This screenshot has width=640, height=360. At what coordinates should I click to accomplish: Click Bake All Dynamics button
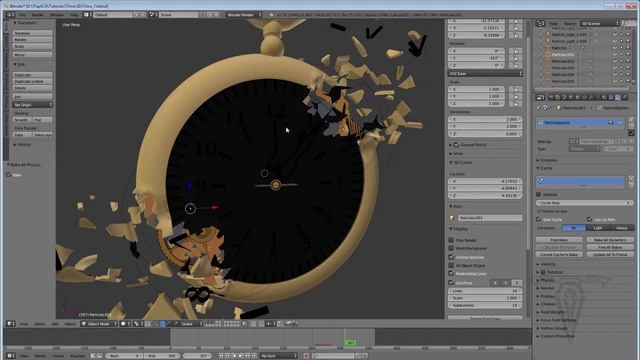(x=610, y=240)
